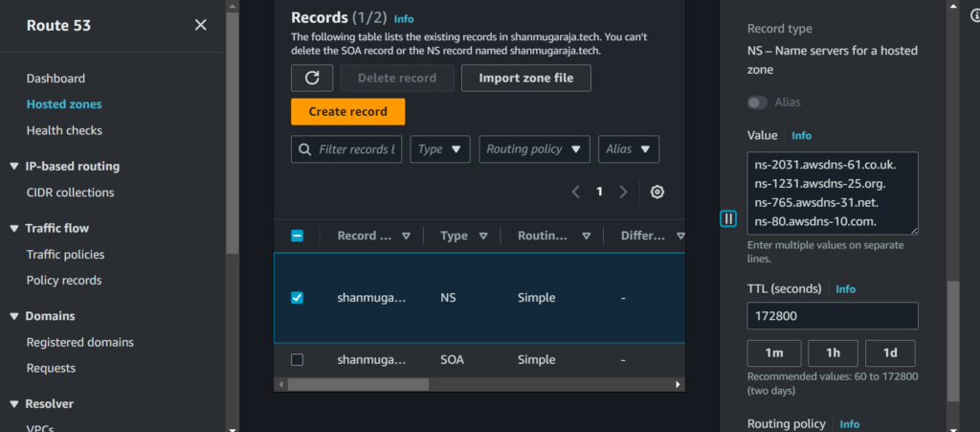Open the Type filter dropdown

coord(440,149)
